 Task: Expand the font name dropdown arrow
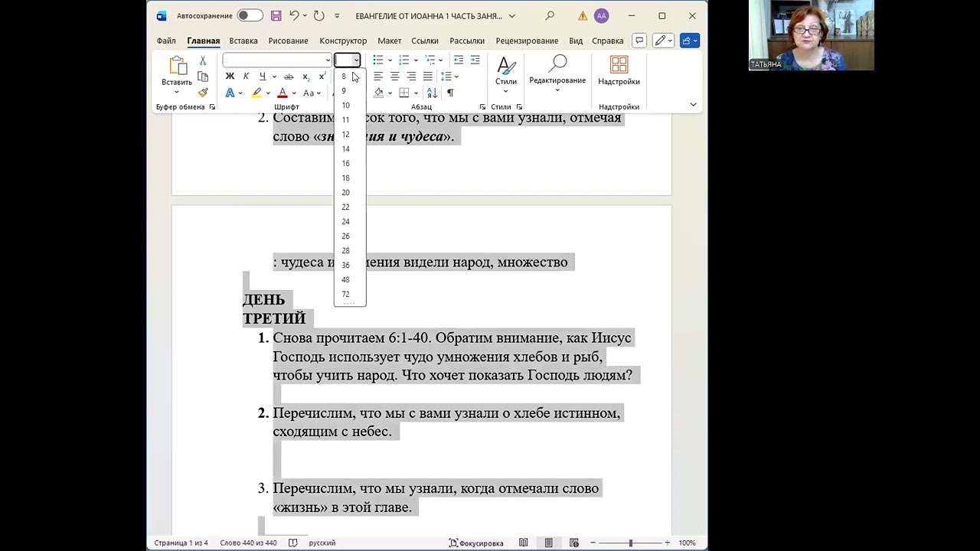point(328,60)
